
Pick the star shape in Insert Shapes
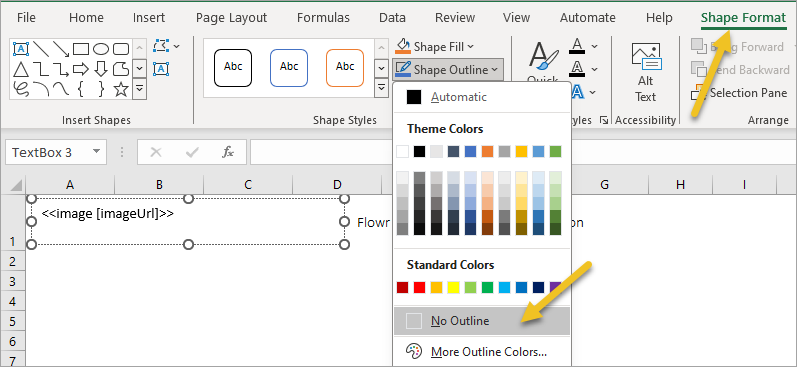point(121,89)
